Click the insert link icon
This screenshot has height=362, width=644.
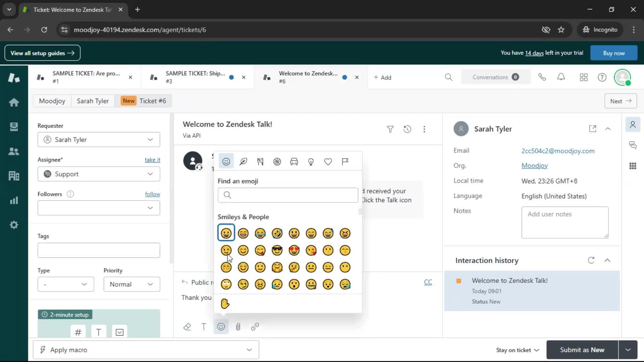255,327
